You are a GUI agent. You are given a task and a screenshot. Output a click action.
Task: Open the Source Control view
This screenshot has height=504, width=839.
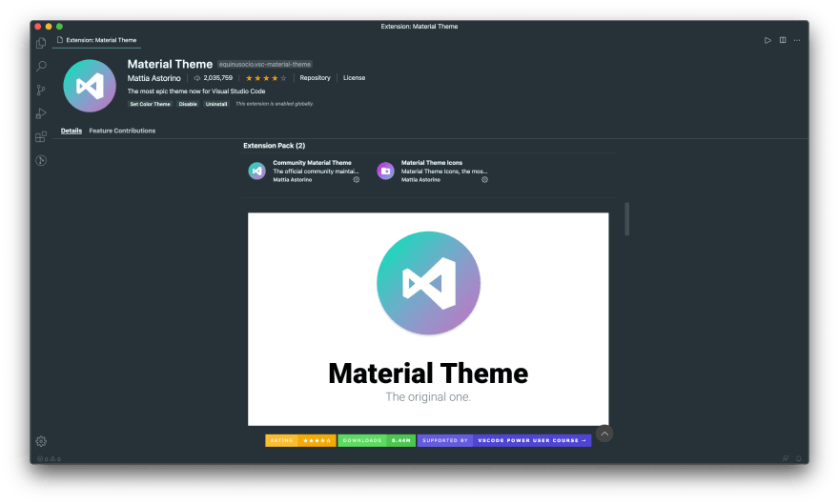point(41,90)
